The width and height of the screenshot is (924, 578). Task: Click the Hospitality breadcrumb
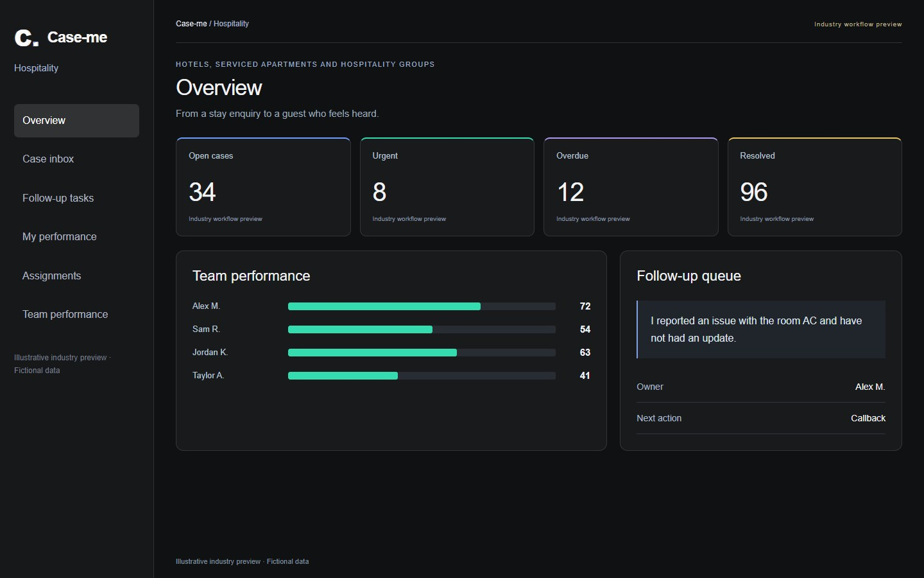tap(231, 24)
